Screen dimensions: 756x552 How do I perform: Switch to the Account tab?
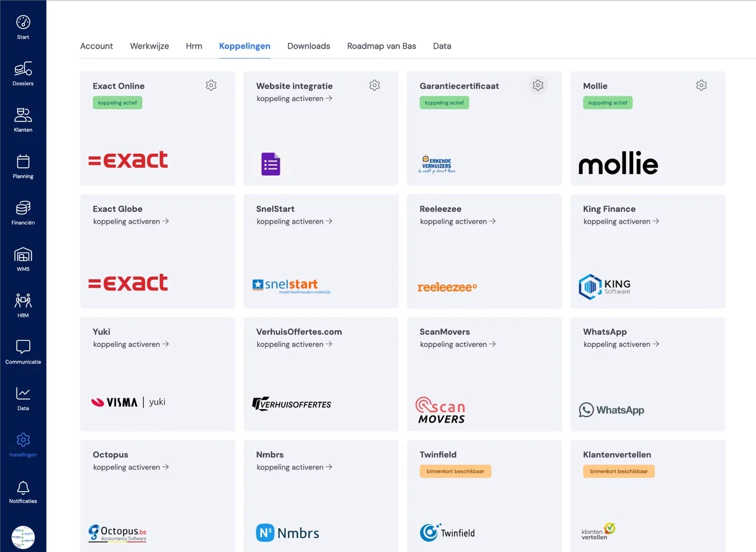96,46
